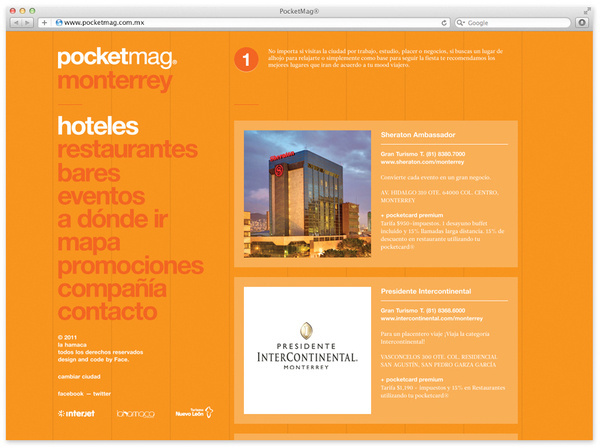Click the Nuevo León tourism logo
This screenshot has height=448, width=600.
point(194,412)
